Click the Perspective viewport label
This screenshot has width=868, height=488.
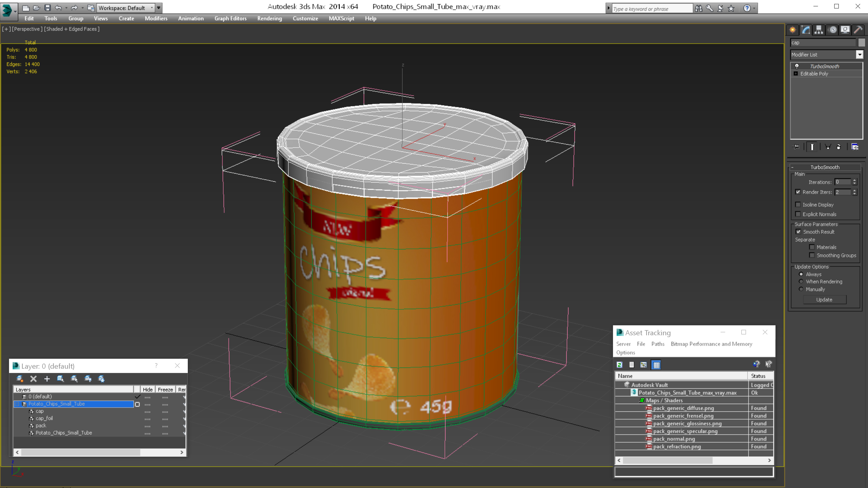(27, 29)
